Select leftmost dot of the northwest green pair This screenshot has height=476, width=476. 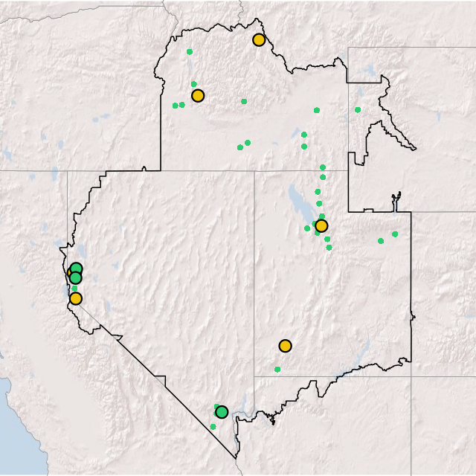click(176, 106)
